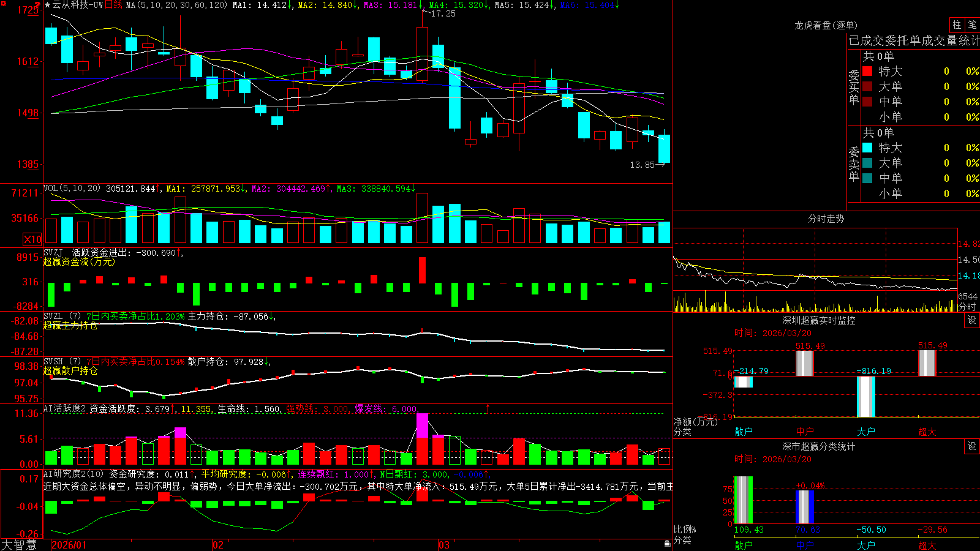Click the 深圳超赢实时监控 title
The width and height of the screenshot is (980, 551).
point(818,321)
